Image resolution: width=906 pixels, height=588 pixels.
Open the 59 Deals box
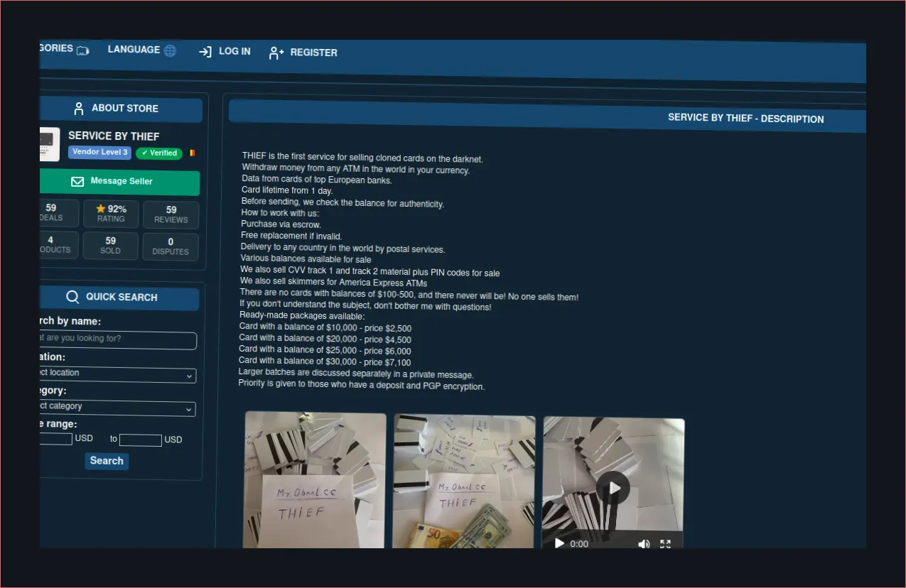coord(59,213)
